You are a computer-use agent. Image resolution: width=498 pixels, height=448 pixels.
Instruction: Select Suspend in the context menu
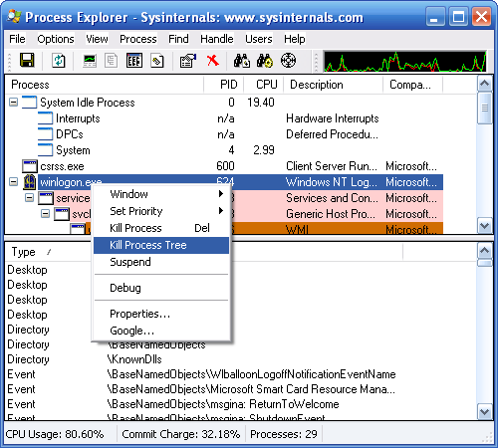(x=161, y=262)
